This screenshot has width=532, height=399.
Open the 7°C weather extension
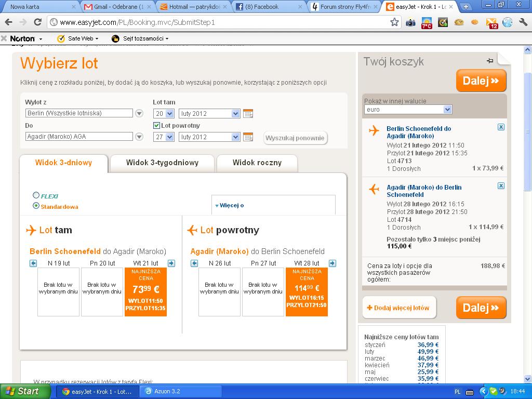tap(427, 23)
